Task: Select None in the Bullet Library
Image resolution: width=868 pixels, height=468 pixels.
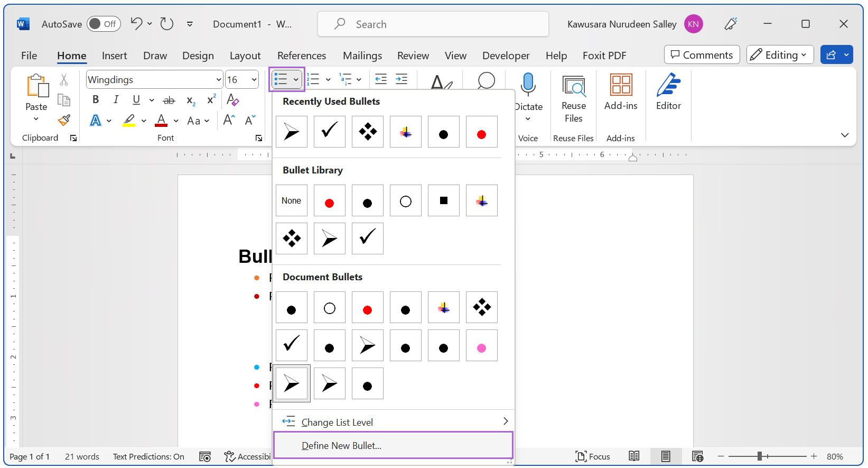Action: (x=292, y=200)
